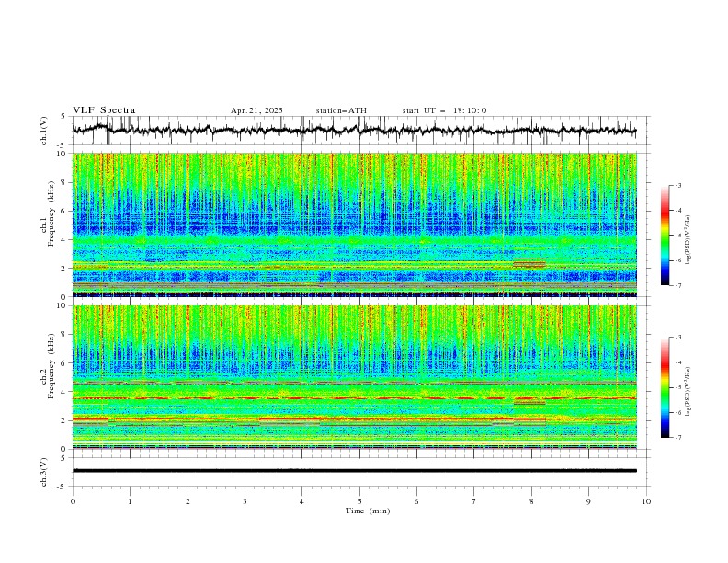The image size is (728, 563).
Task: Click the date text "Apr. 21, 2025"
Action: tap(256, 110)
